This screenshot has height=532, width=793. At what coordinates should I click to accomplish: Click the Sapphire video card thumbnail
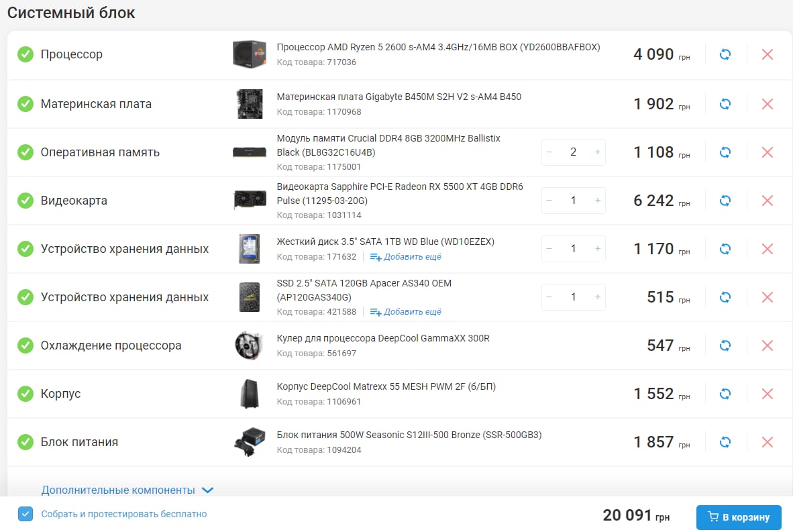(x=250, y=201)
